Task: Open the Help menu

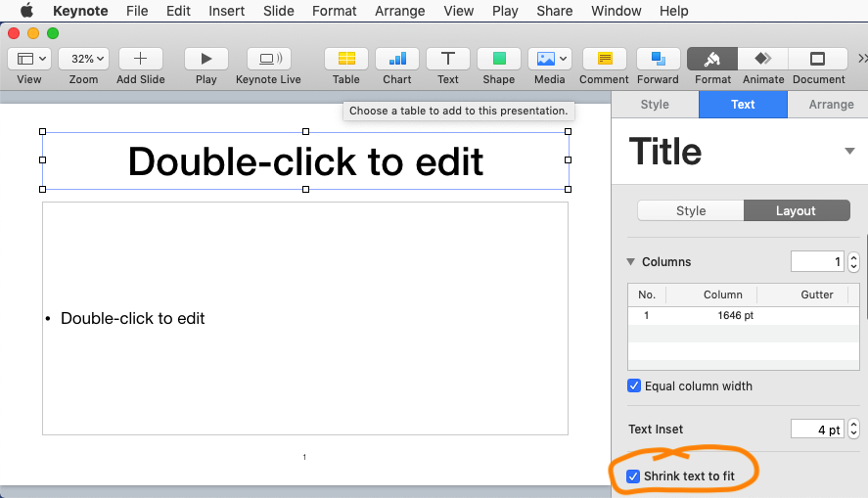Action: coord(673,11)
